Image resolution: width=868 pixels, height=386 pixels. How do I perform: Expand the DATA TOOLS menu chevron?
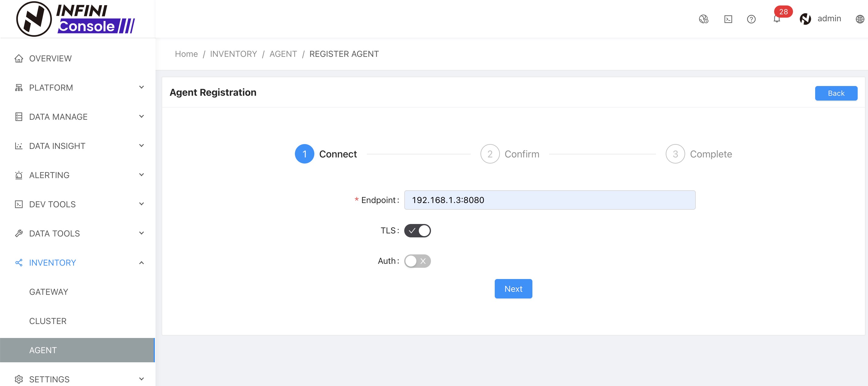point(142,233)
